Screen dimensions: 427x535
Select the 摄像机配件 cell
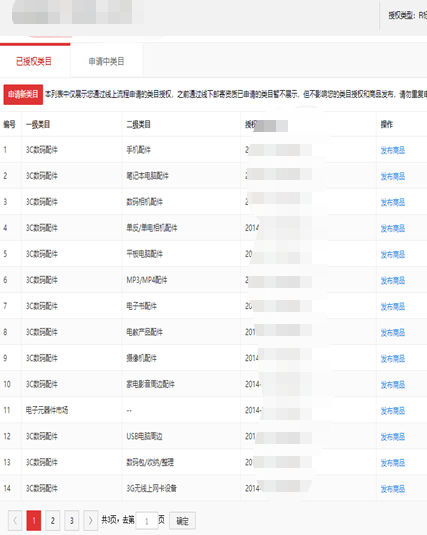click(x=142, y=358)
